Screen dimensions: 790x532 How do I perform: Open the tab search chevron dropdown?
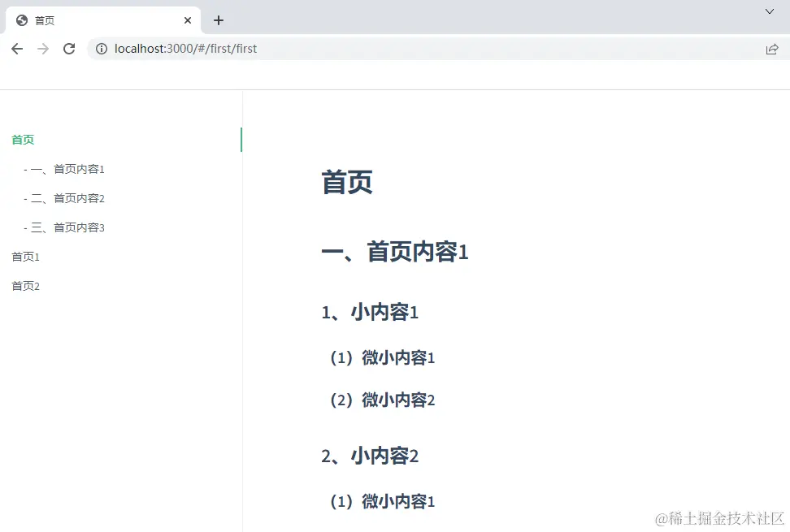(x=770, y=11)
